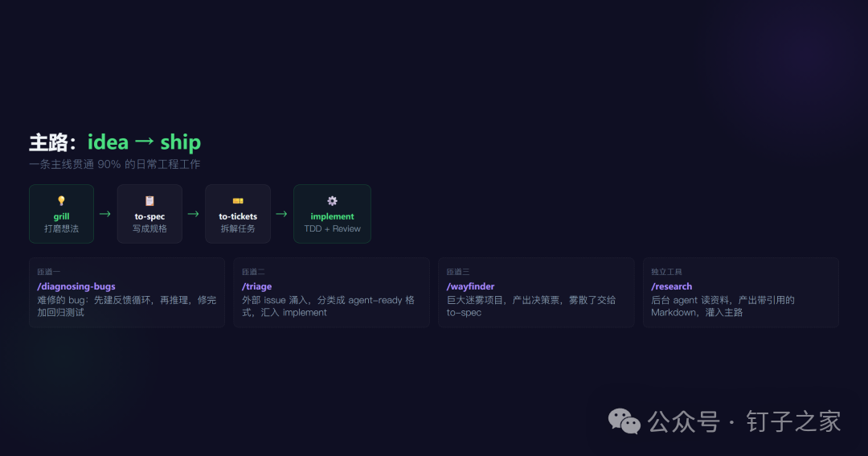Open the /wayfinder command link

[470, 286]
